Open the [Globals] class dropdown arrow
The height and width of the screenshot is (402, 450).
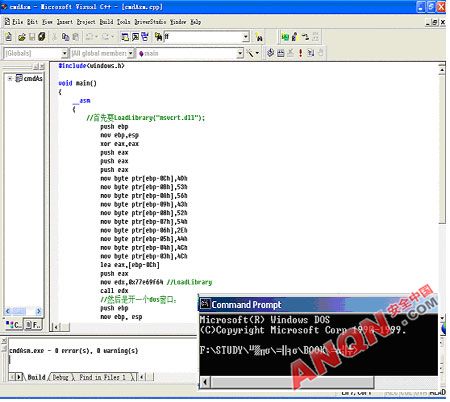click(65, 53)
